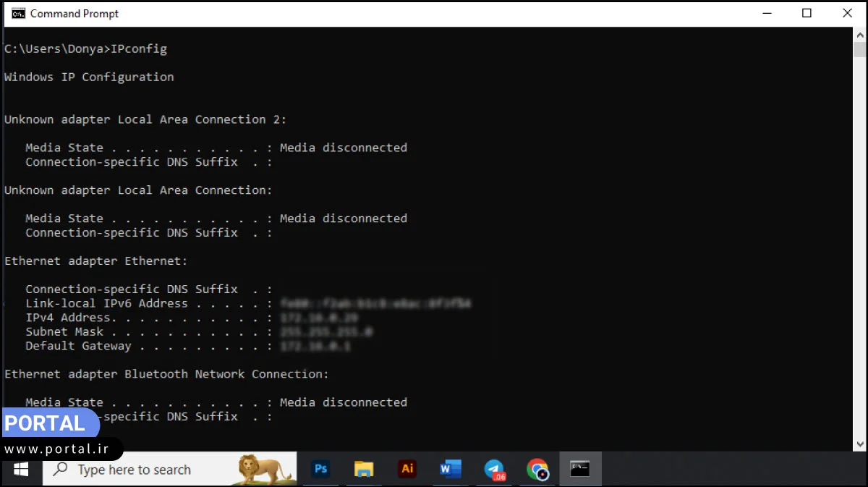Click the Command Prompt taskbar icon
The image size is (868, 487).
(x=580, y=469)
